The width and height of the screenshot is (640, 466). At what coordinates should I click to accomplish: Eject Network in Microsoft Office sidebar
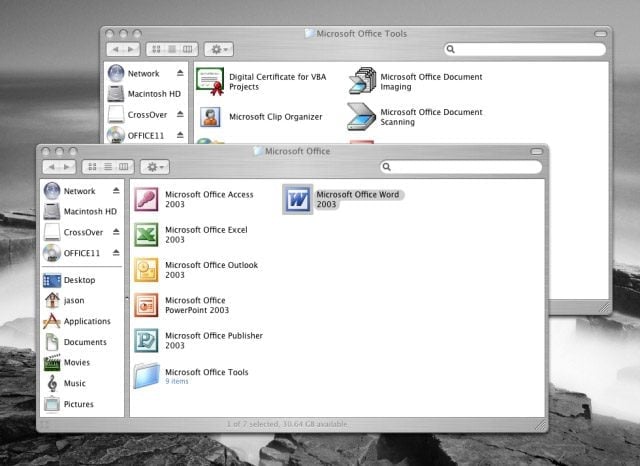click(116, 191)
